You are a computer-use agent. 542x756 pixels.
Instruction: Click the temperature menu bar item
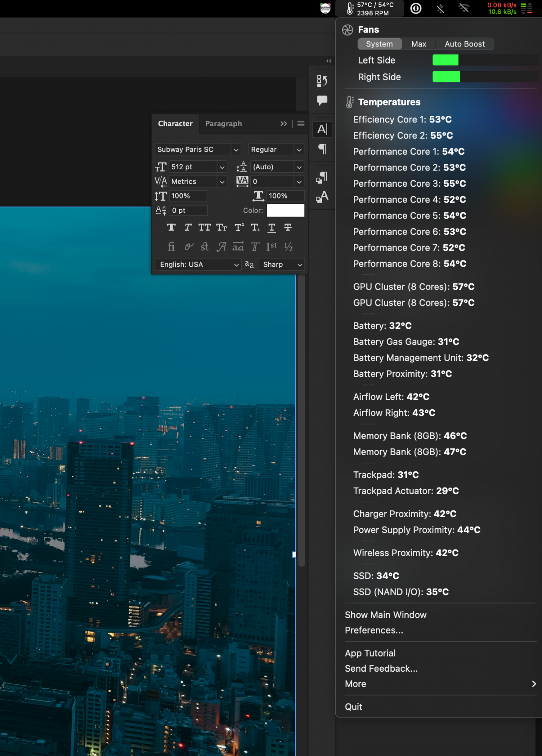pos(370,9)
